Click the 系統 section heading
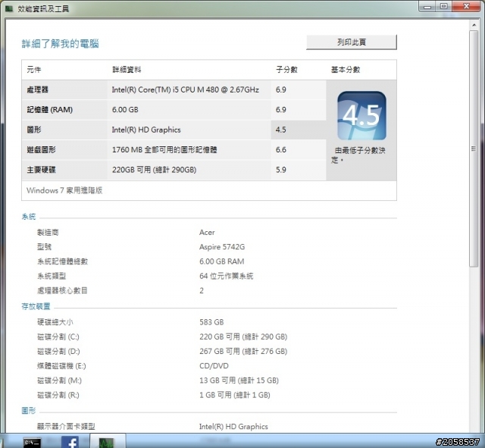The image size is (485, 448). click(x=29, y=217)
